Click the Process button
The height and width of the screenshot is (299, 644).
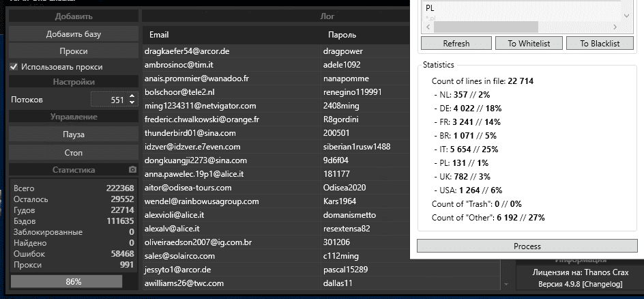[x=527, y=246]
